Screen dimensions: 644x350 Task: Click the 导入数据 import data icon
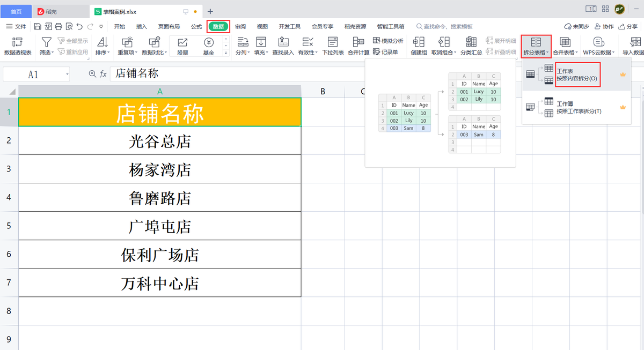635,42
